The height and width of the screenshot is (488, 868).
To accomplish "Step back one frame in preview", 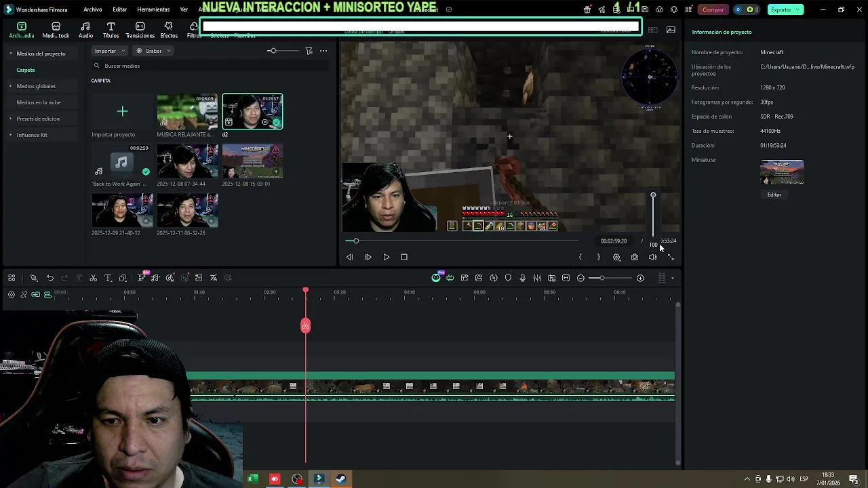I will coord(349,257).
